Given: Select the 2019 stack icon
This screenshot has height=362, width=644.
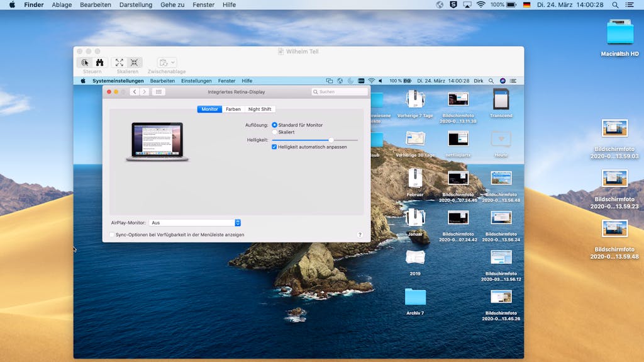Looking at the screenshot, I should tap(415, 257).
